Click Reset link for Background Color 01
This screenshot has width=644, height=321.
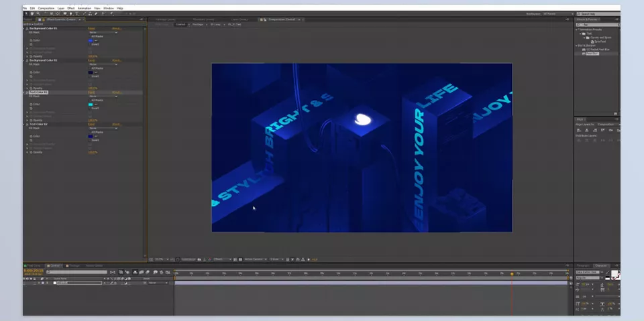(92, 28)
